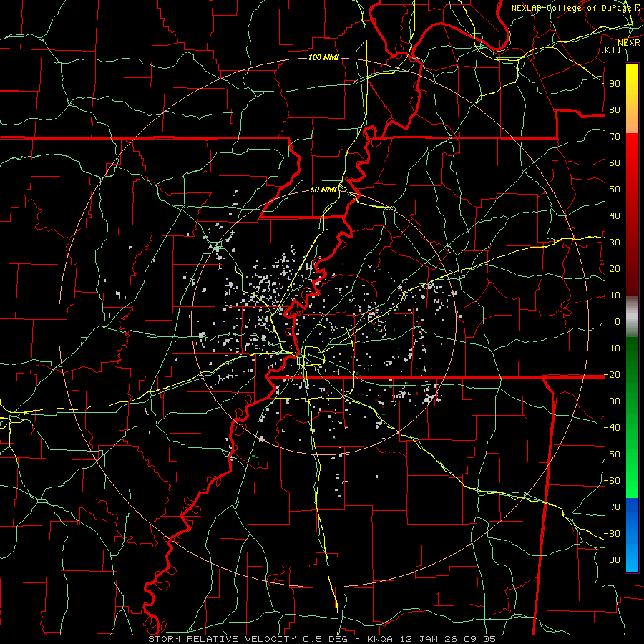Screen dimensions: 644x644
Task: Click the STORM RELATIVE VELOCITY caption text
Action: 222,639
